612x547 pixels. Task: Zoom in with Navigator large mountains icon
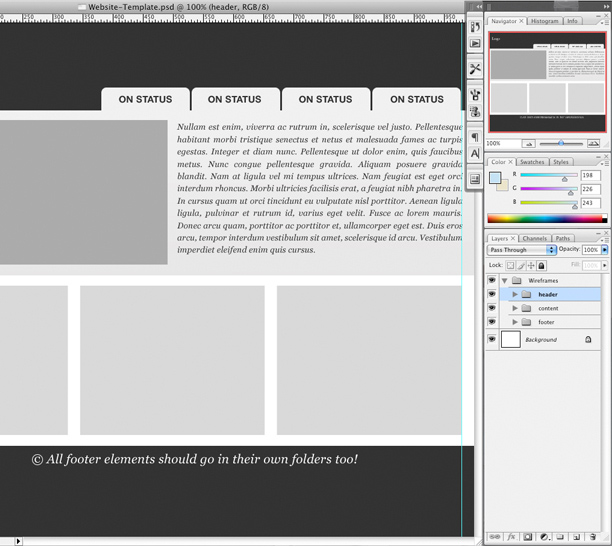594,144
